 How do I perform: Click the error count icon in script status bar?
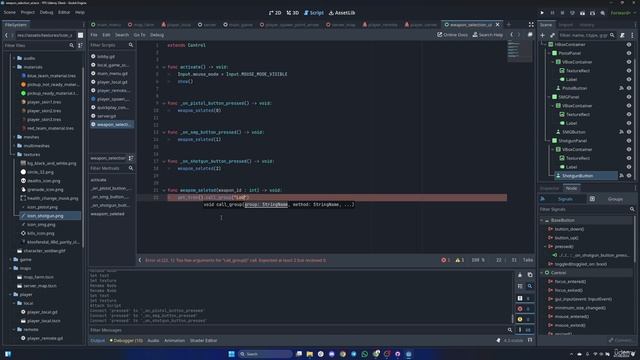coord(445,260)
